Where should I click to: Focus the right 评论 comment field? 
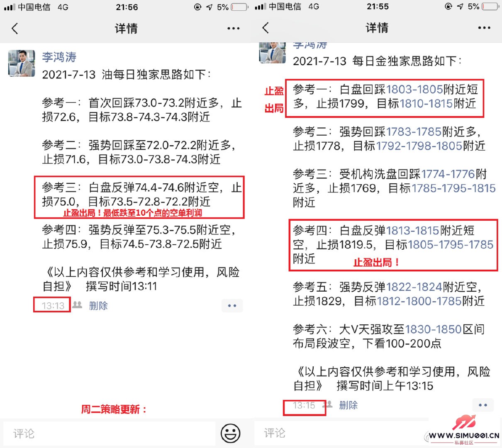click(341, 433)
